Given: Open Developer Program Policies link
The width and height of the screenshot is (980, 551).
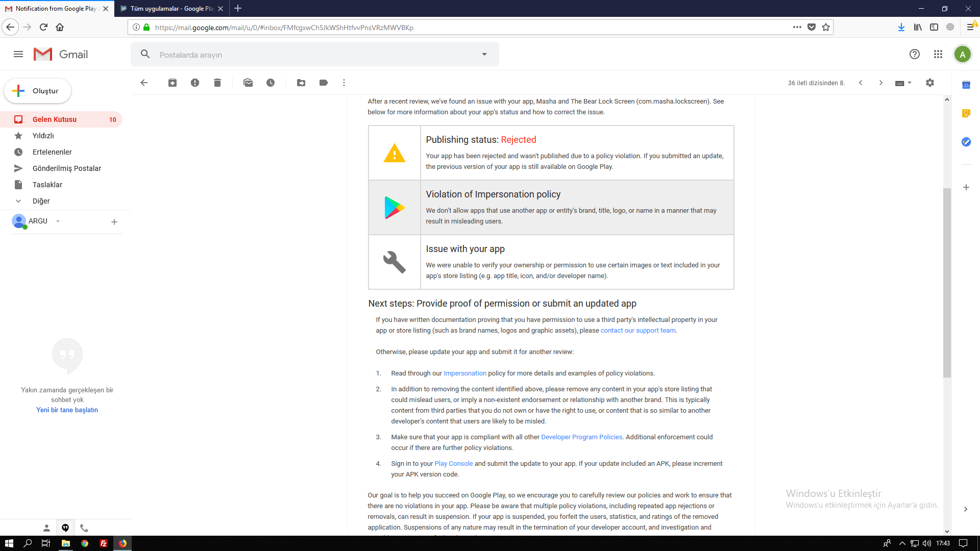Looking at the screenshot, I should tap(582, 437).
